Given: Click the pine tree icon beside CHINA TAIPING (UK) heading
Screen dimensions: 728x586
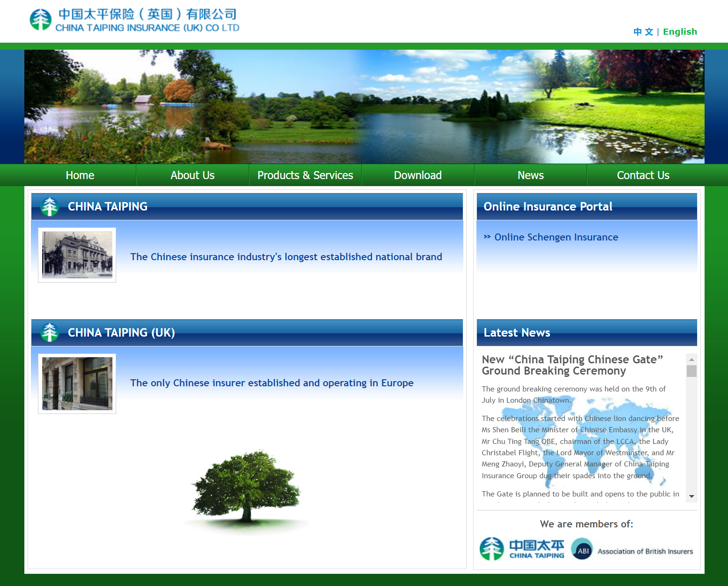Looking at the screenshot, I should (x=50, y=333).
